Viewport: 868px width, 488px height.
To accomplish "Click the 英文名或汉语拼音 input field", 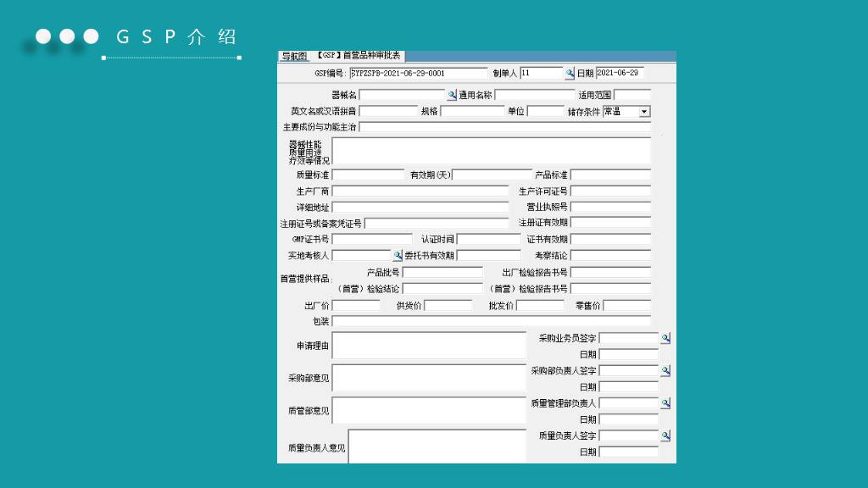I will coord(388,111).
